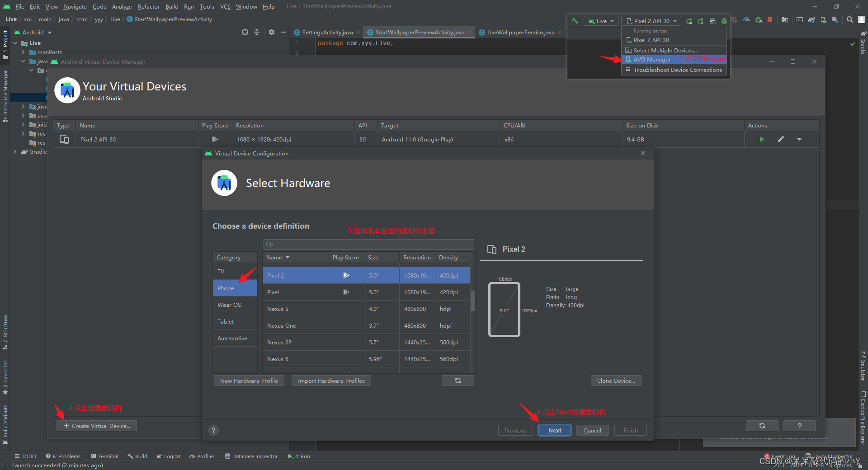
Task: Click the Rerun app toolbar icon
Action: [689, 21]
